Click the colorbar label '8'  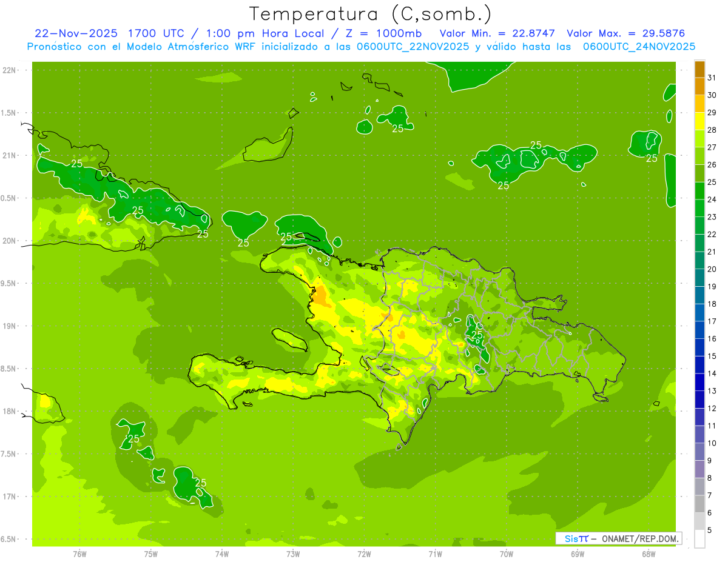tap(710, 478)
